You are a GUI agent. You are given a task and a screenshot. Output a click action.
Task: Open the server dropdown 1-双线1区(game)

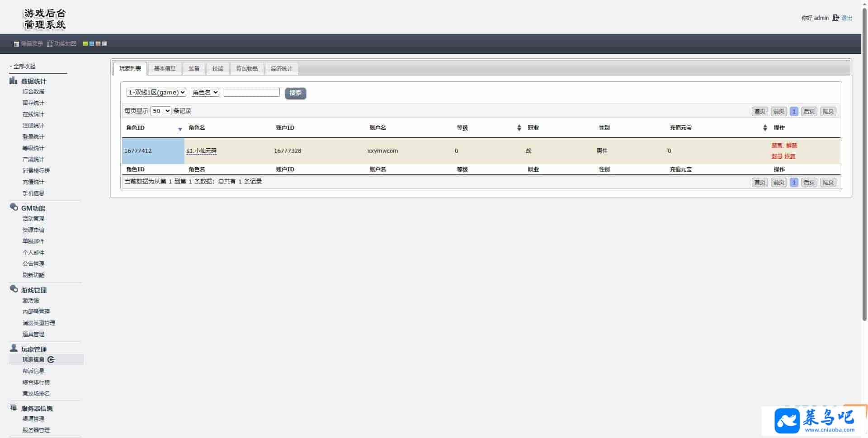pyautogui.click(x=156, y=92)
